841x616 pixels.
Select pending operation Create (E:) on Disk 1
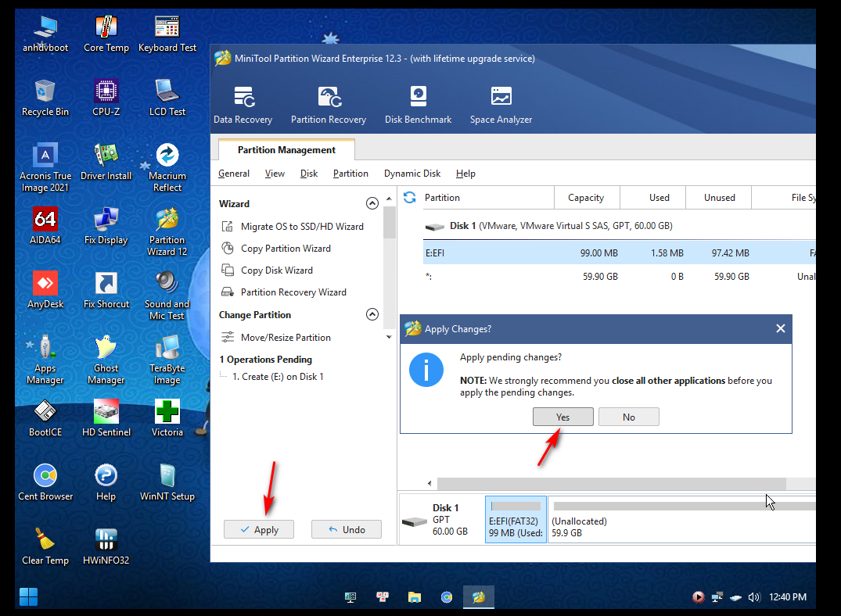click(277, 376)
